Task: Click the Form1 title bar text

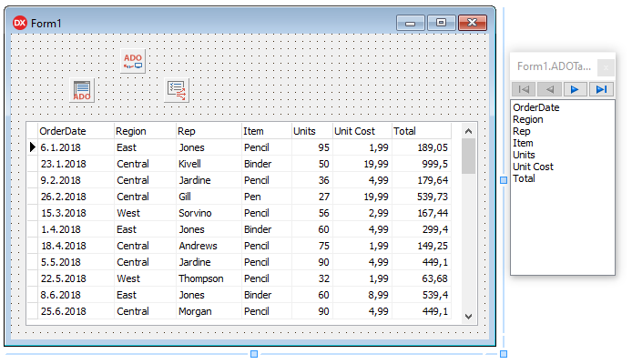Action: point(46,24)
